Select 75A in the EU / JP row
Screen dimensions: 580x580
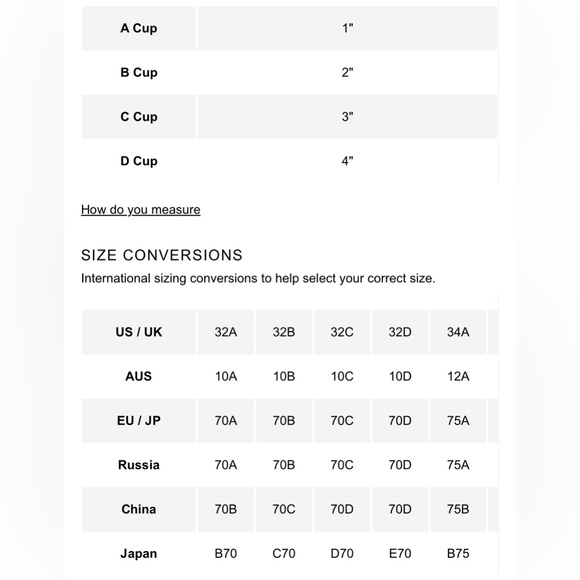[458, 421]
